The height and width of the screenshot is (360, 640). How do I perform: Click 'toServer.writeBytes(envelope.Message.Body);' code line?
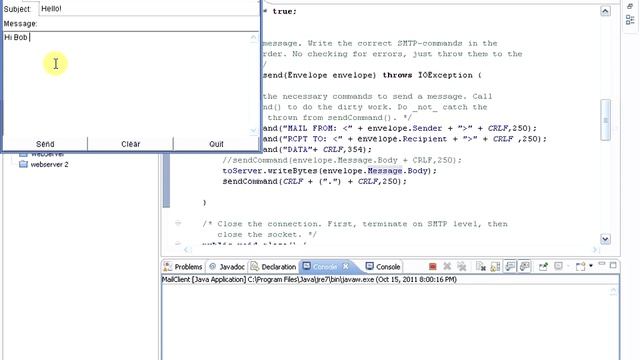pyautogui.click(x=329, y=171)
